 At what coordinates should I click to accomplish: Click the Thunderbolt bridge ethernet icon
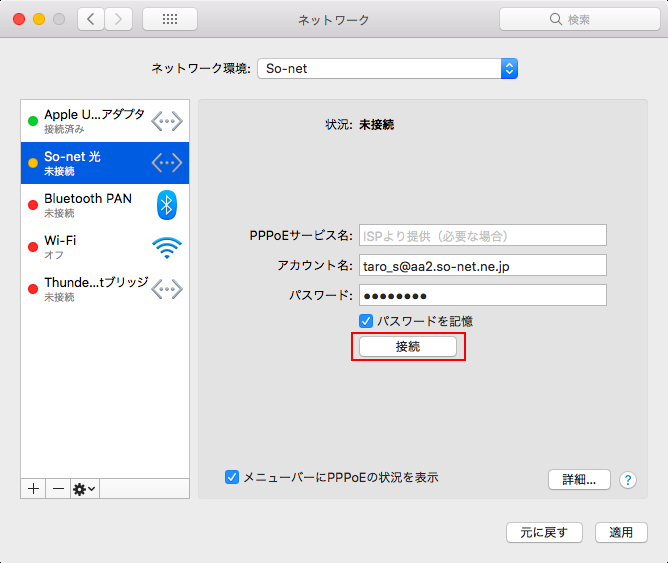167,289
